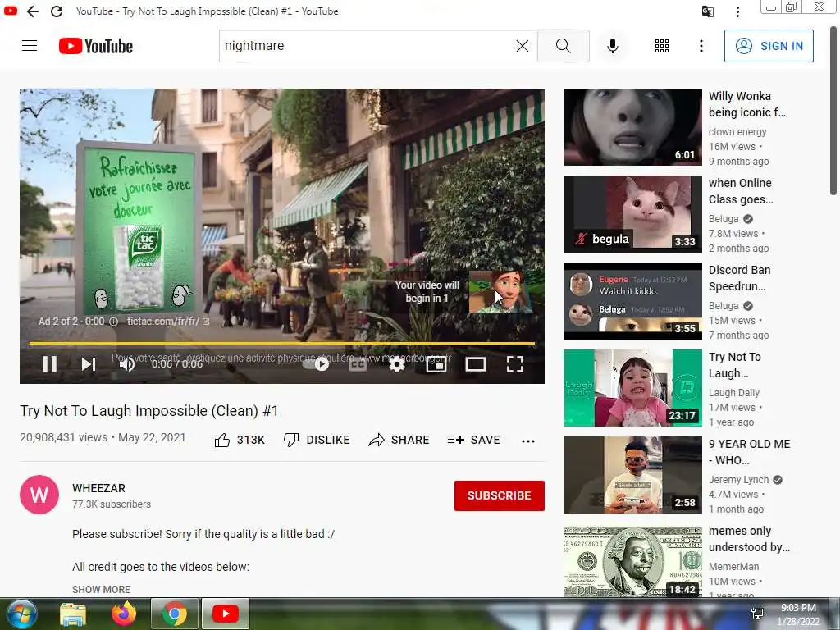The image size is (840, 630).
Task: Click the search magnifier button
Action: pos(563,46)
